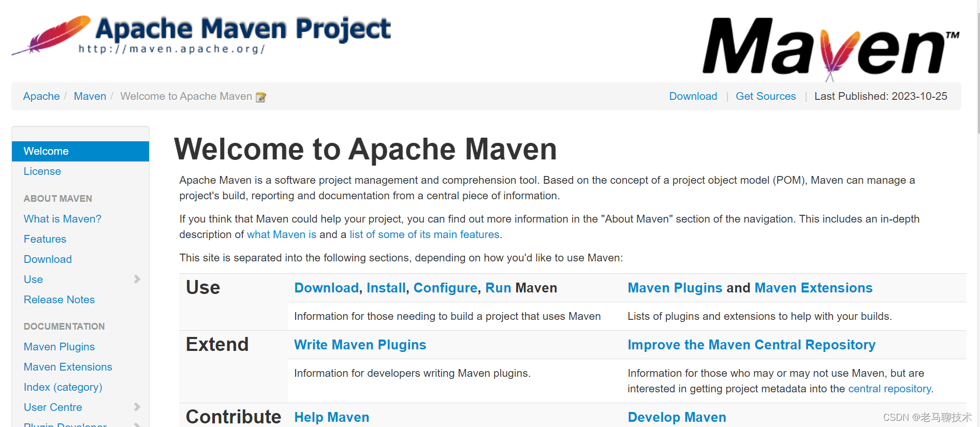Click the 'Welcome to Apache Maven' page title

pos(365,149)
